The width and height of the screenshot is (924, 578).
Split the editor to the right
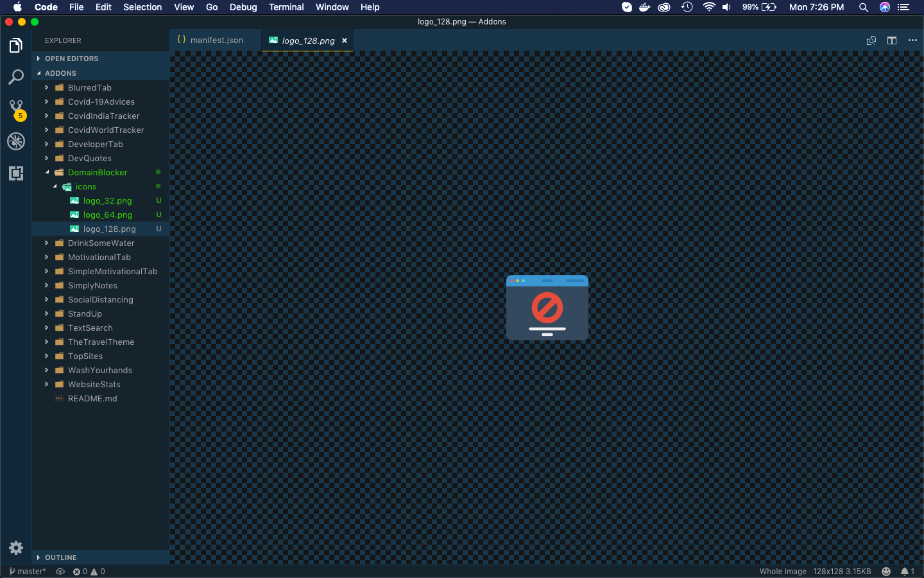(x=892, y=40)
